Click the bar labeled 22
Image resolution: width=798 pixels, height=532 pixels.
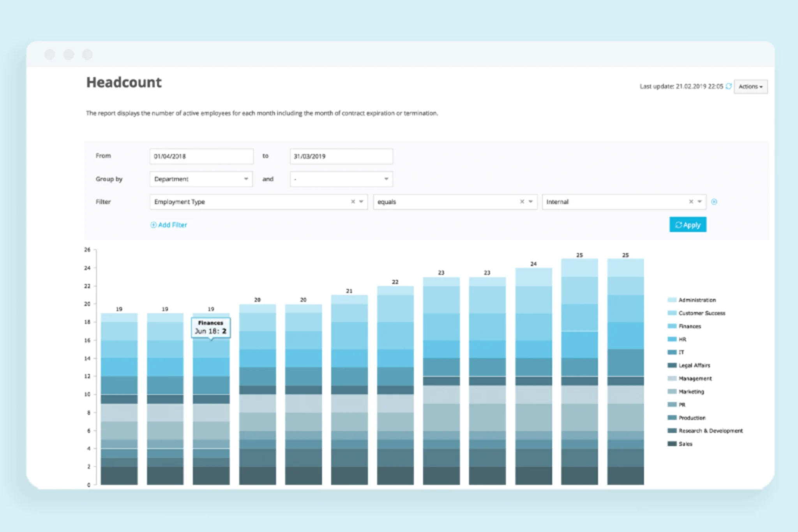coord(395,385)
